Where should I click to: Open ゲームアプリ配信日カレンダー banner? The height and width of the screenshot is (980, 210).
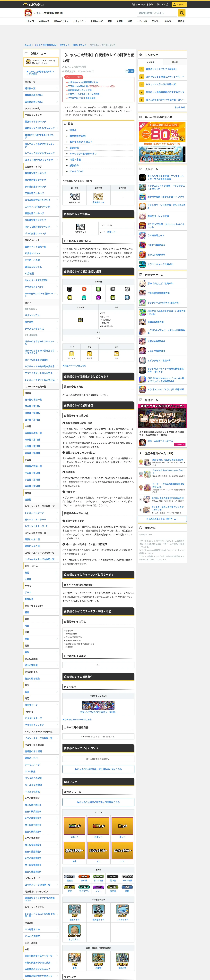(162, 416)
